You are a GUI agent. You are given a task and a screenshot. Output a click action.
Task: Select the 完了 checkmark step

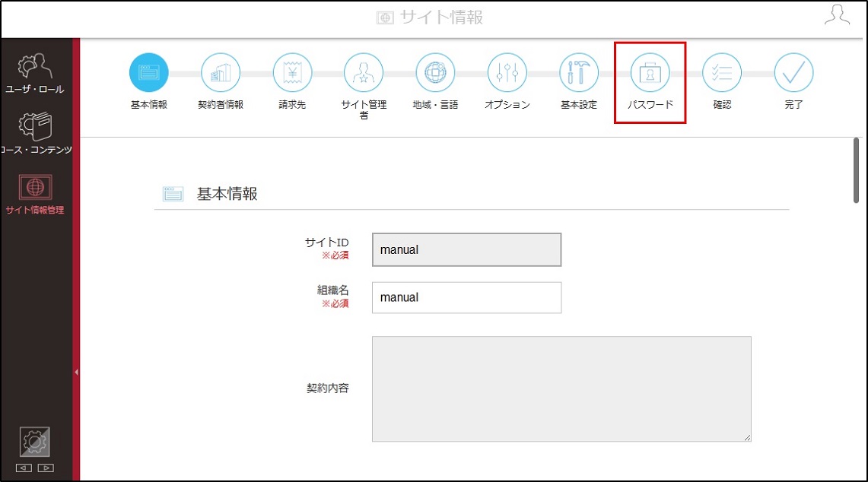[793, 72]
